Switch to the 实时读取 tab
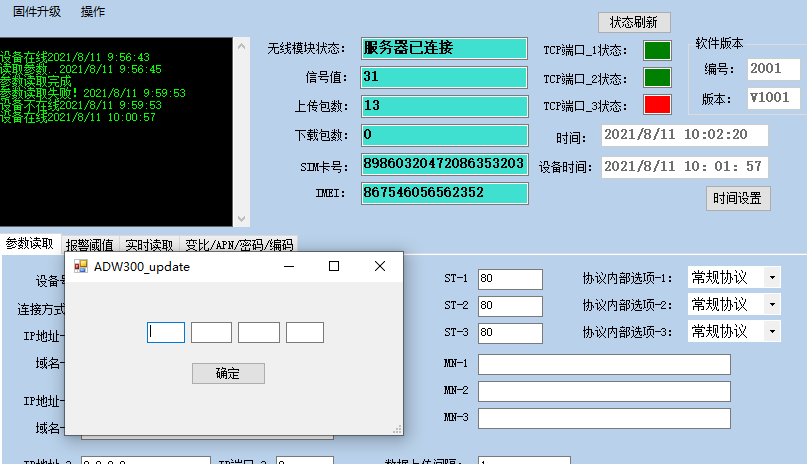Viewport: 807px width, 464px height. [149, 244]
